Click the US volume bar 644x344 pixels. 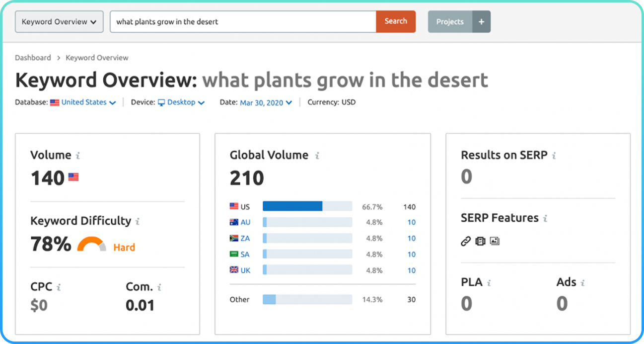307,206
